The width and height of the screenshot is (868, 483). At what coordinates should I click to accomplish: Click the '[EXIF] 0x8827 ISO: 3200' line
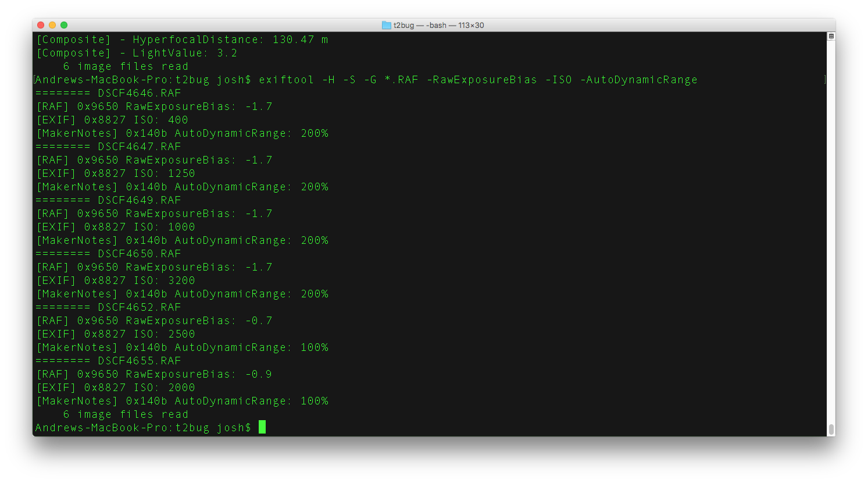tap(116, 280)
